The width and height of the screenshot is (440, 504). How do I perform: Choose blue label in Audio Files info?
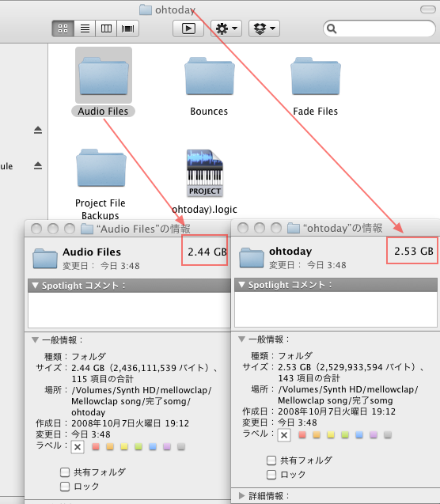point(153,446)
